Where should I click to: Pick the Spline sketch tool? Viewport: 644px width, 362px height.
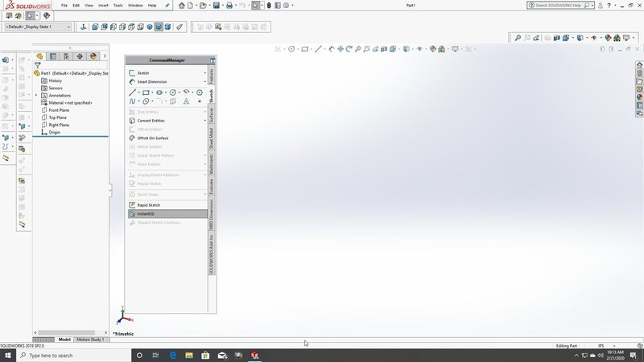pyautogui.click(x=132, y=101)
